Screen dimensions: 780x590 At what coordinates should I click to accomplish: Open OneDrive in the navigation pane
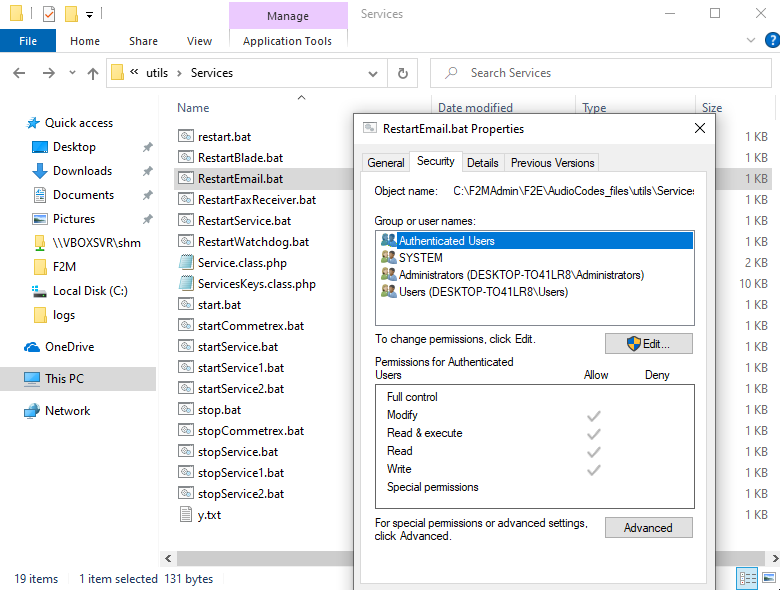tap(69, 347)
